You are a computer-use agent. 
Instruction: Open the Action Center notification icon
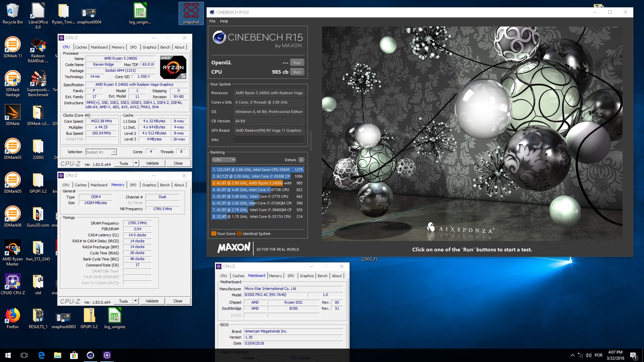point(634,355)
